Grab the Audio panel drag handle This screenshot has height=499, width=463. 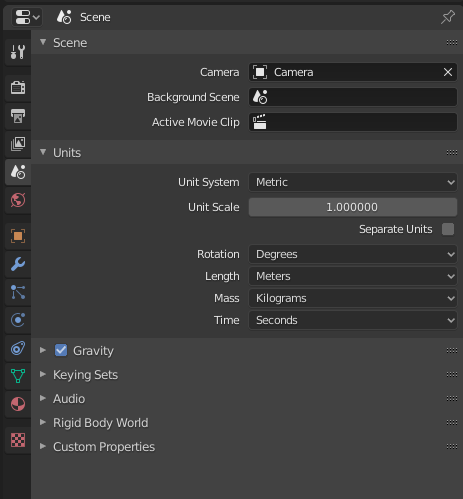[x=452, y=398]
